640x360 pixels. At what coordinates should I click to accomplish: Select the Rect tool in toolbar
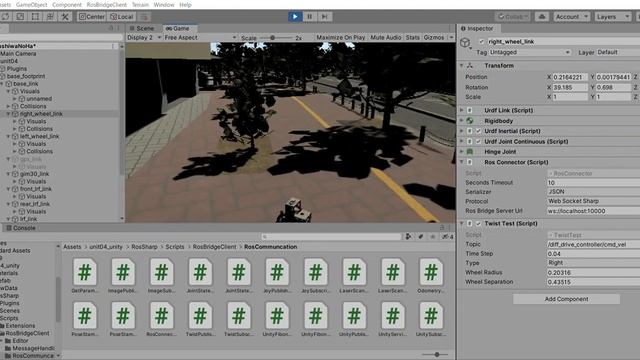(x=36, y=17)
